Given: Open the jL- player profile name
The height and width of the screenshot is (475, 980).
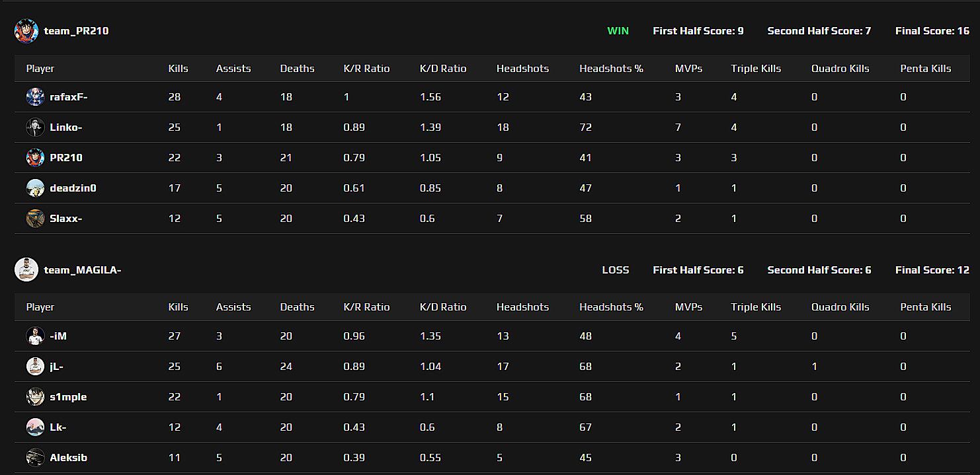Looking at the screenshot, I should (x=57, y=367).
